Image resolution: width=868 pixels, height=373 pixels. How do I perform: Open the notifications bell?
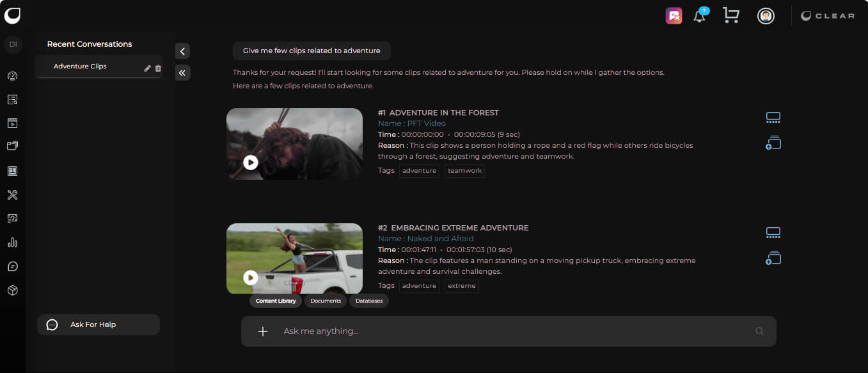[700, 16]
